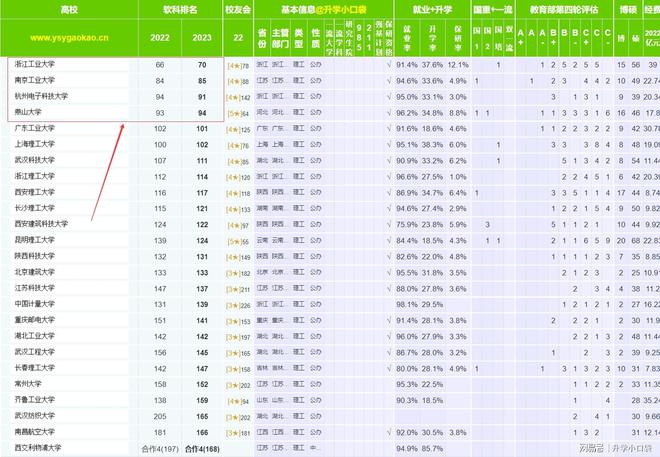Screen dimensions: 660x457
Task: Select the 18.6% cell for 广东工业大学
Action: click(432, 129)
